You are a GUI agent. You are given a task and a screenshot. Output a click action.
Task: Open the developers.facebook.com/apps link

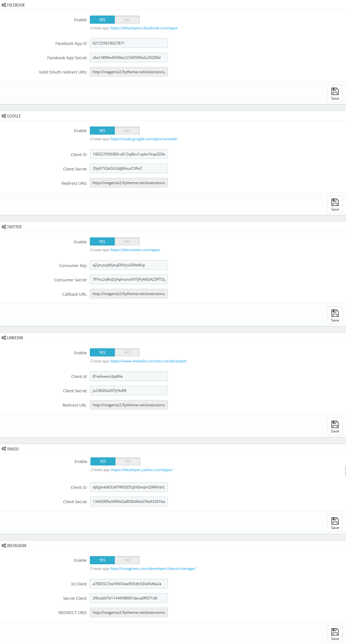144,28
